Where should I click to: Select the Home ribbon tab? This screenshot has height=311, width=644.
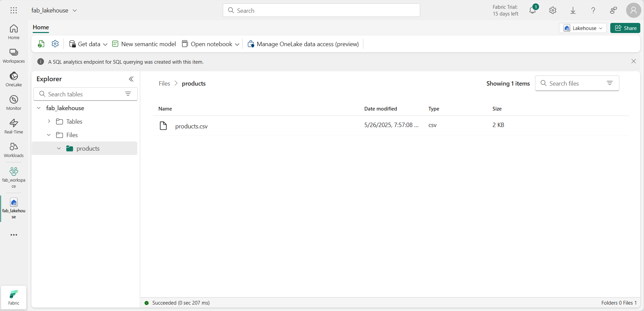41,27
